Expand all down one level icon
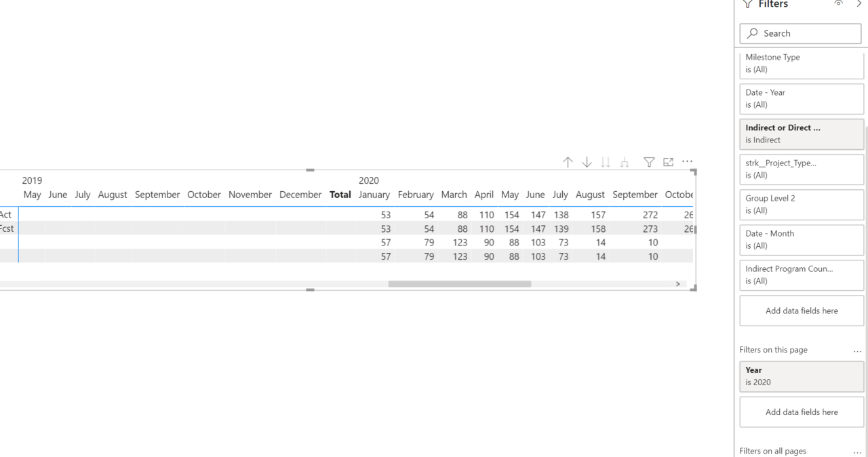Viewport: 868px width, 457px height. coord(625,162)
